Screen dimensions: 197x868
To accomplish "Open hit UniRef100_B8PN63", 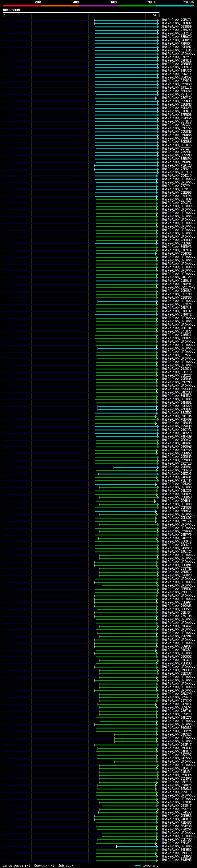I will coord(176,454).
